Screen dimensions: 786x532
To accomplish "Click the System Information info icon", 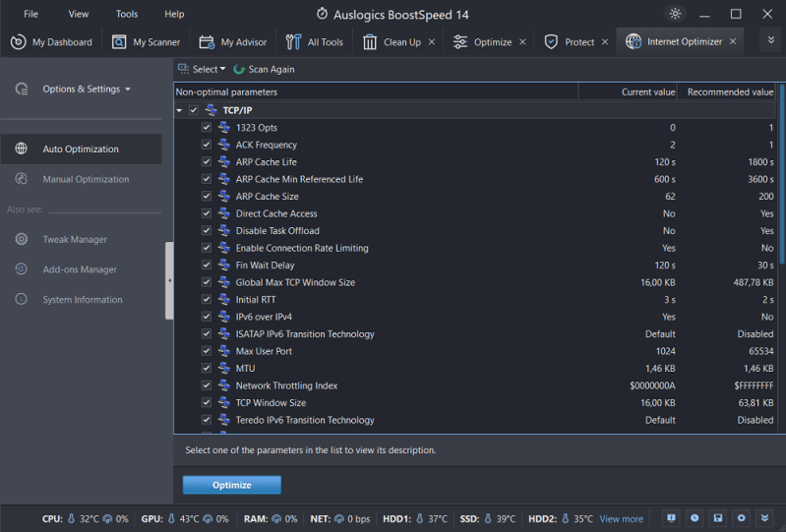I will [21, 300].
